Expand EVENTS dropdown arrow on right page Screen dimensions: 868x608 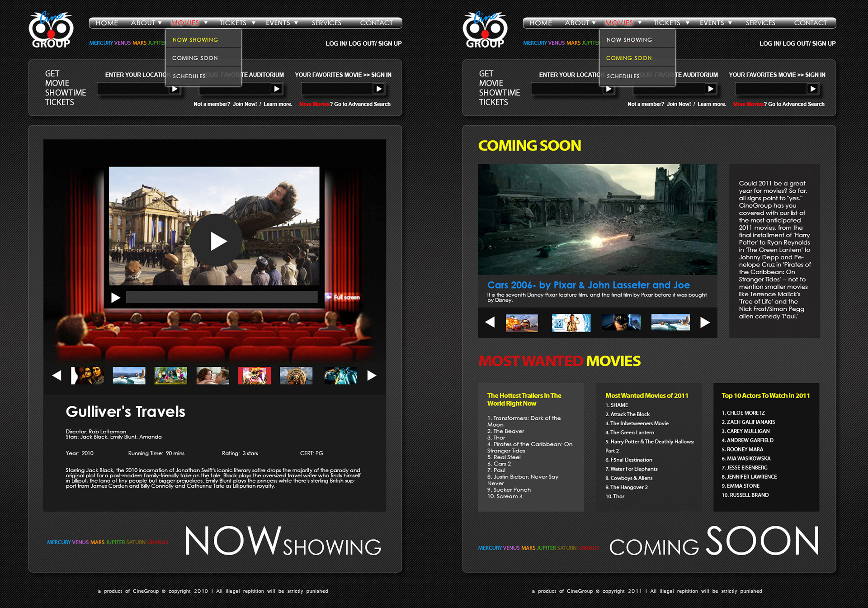pos(730,23)
